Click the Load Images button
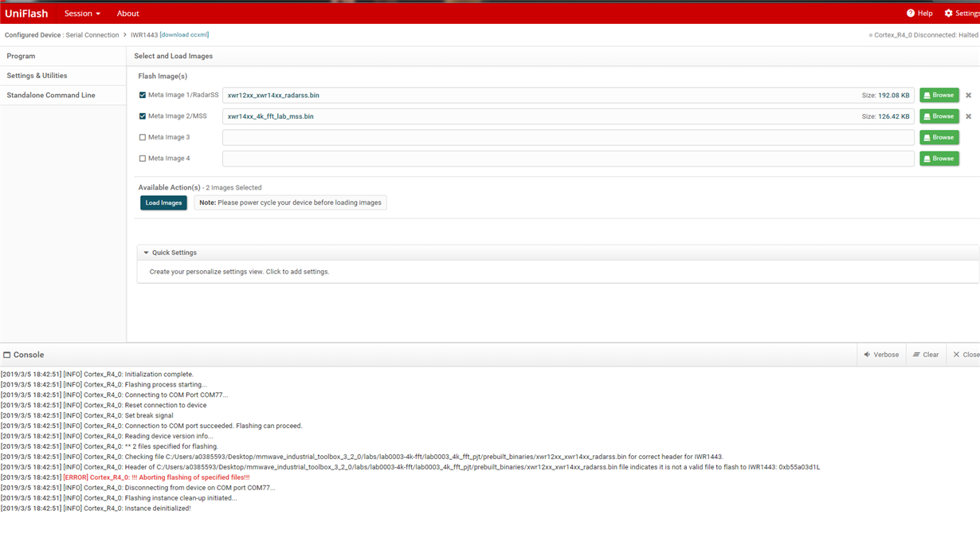The image size is (980, 546). tap(163, 202)
